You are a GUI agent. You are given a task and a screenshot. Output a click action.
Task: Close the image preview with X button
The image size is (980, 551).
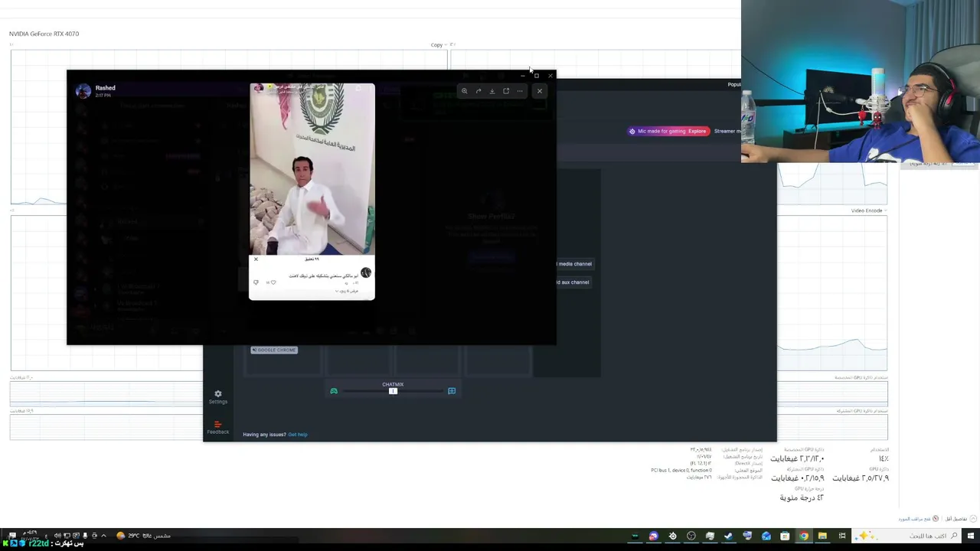pos(540,91)
